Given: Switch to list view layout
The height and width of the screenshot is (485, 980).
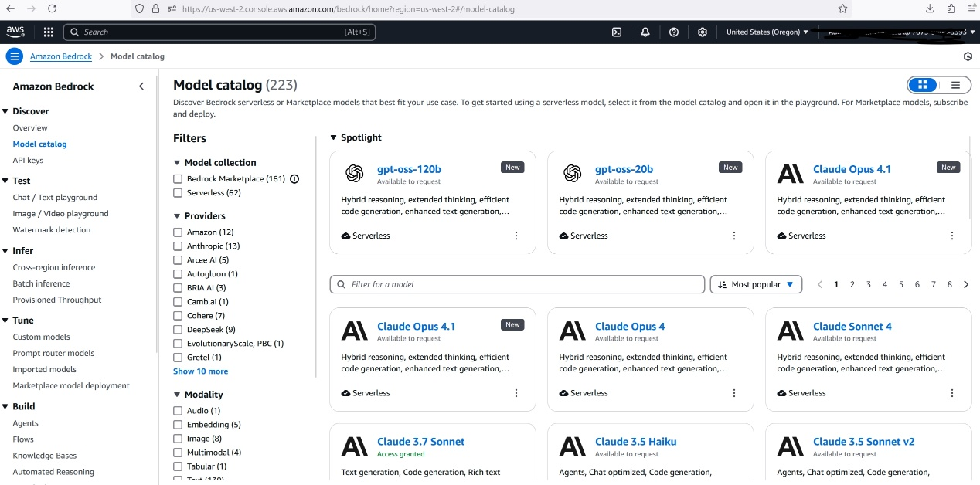Looking at the screenshot, I should point(955,85).
